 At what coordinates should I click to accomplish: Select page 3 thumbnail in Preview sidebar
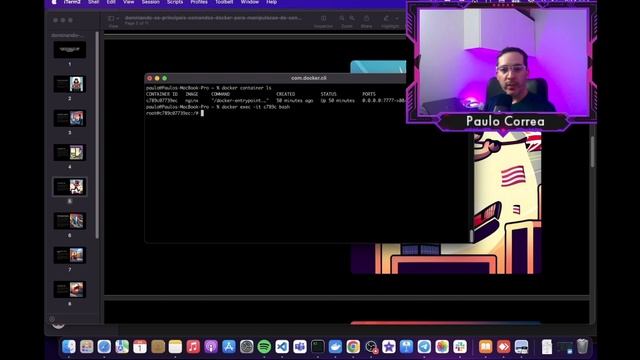coord(69,118)
